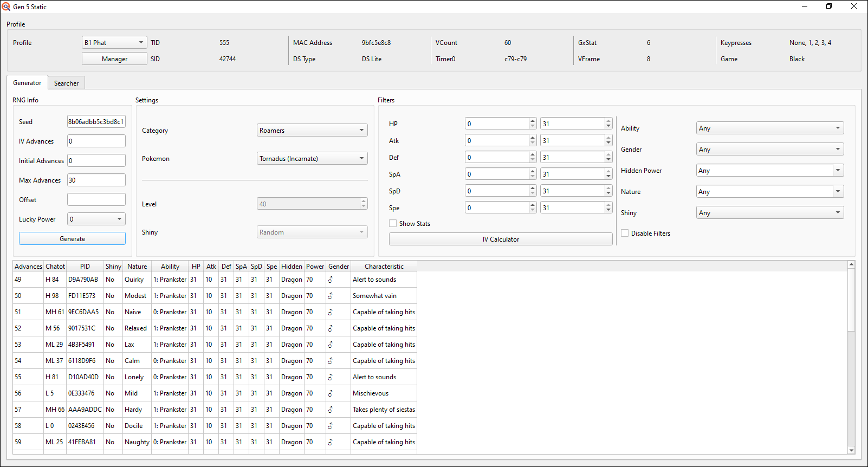Select the row with PID D9A790AB

point(215,280)
